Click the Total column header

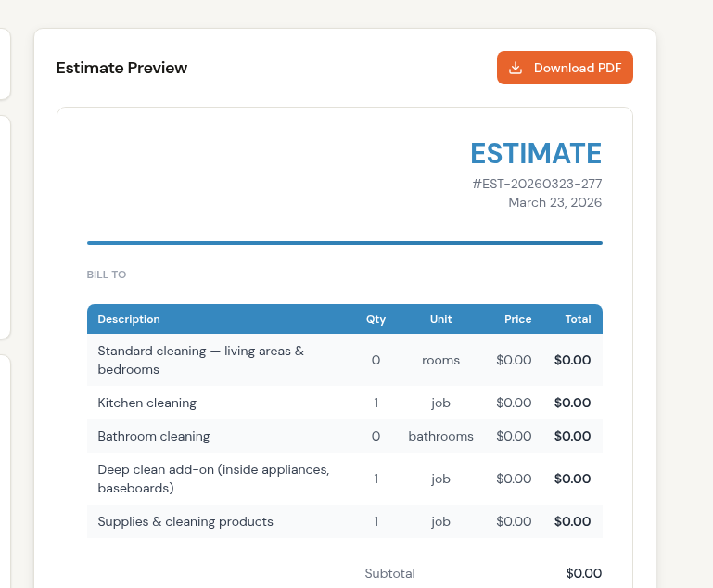point(578,319)
